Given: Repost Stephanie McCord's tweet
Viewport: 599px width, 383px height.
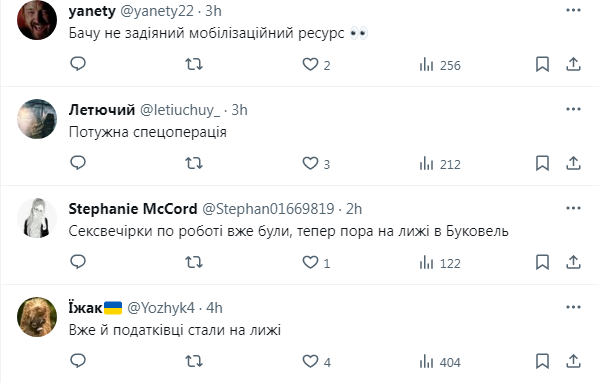Looking at the screenshot, I should click(194, 262).
